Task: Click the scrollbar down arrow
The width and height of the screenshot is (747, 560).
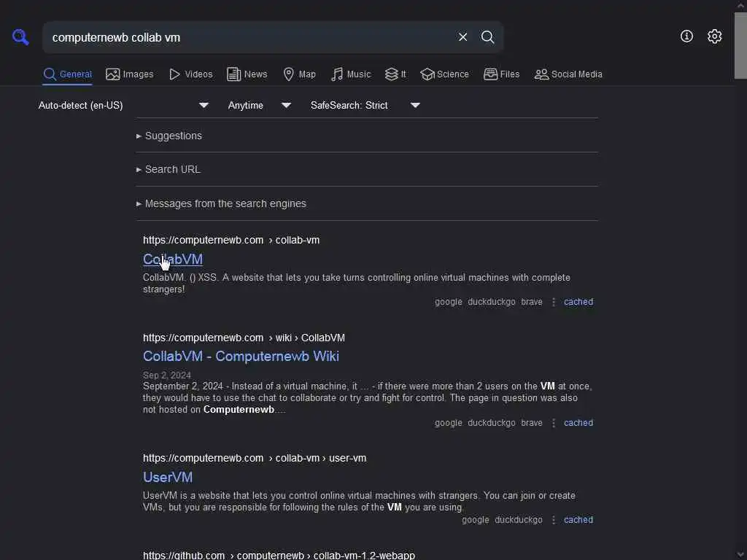Action: (740, 555)
